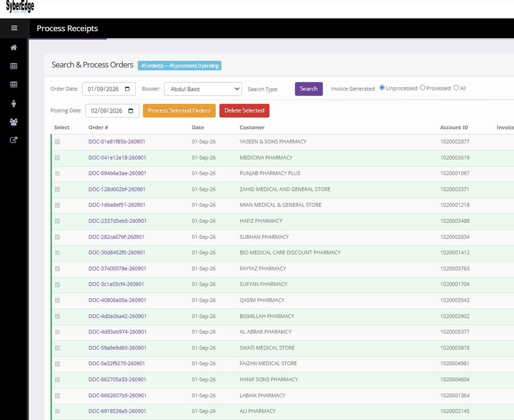Open order DOC-128d002bf-260901

117,189
